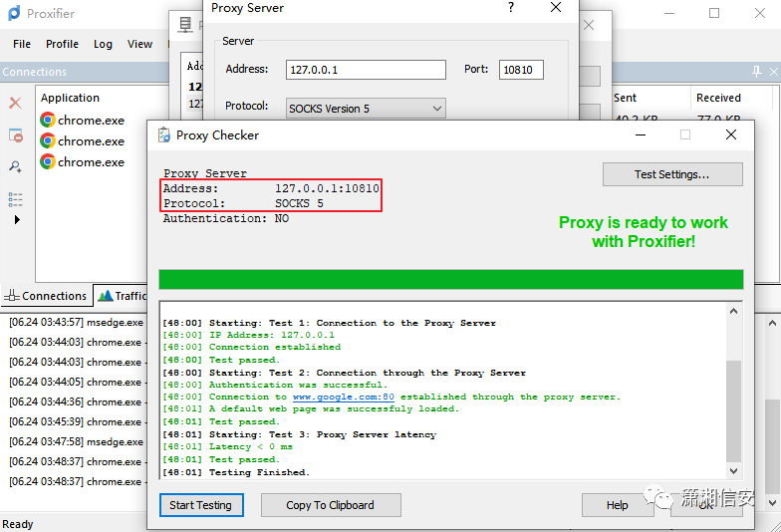781x532 pixels.
Task: Click the Port field 10810
Action: point(521,70)
